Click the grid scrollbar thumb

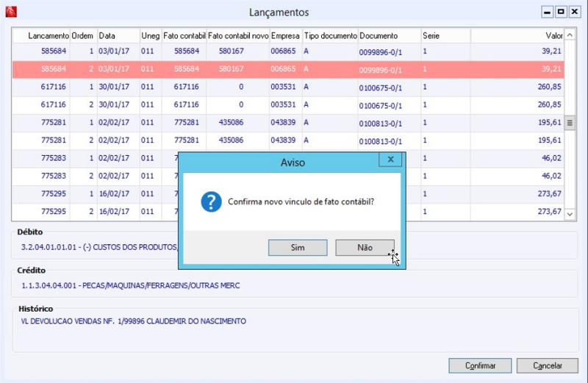(x=570, y=123)
